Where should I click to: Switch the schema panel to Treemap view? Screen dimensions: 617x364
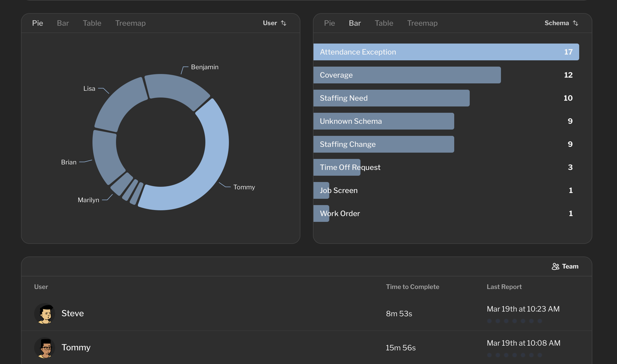click(x=422, y=23)
